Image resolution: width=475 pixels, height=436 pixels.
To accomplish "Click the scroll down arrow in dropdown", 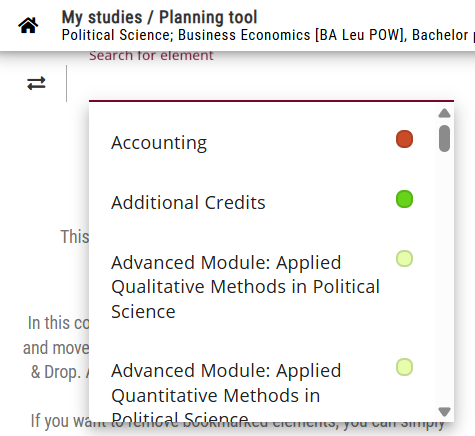I will (444, 412).
